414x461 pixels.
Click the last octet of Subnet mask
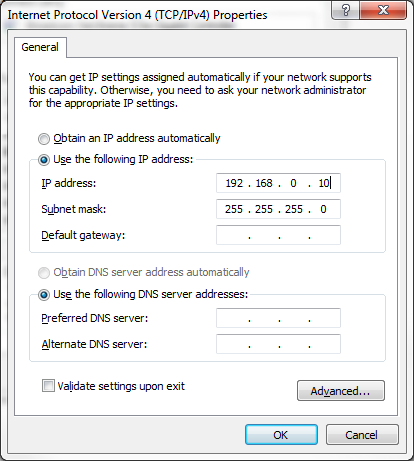point(323,209)
